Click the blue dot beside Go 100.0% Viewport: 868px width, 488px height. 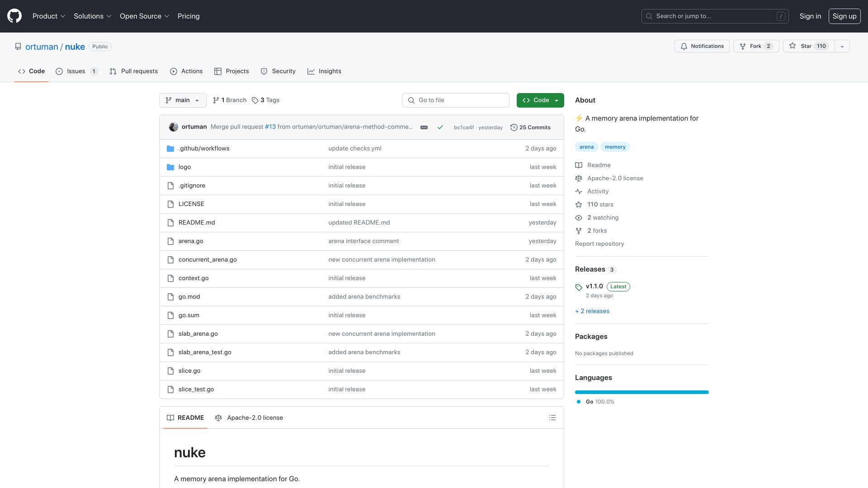coord(579,402)
